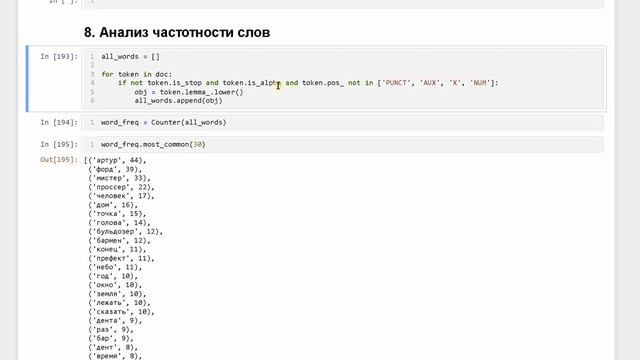640x360 pixels.
Task: Click the 'NUM' string in the condition
Action: tap(480, 83)
